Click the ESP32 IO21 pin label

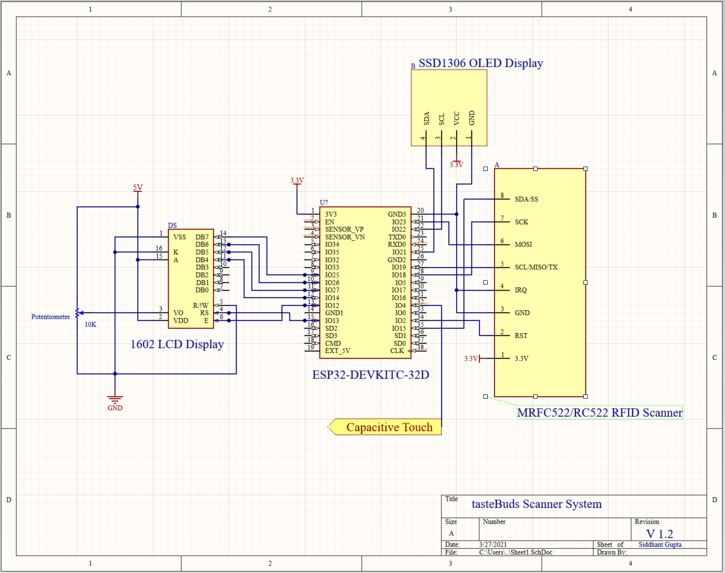tap(399, 252)
